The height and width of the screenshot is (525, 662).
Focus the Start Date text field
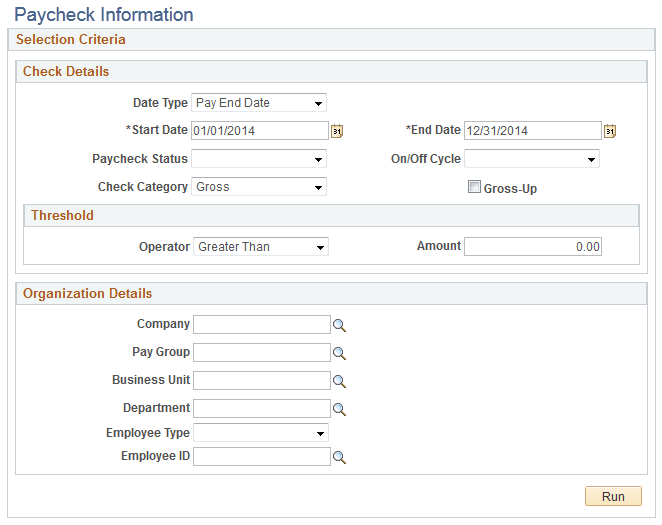(260, 131)
